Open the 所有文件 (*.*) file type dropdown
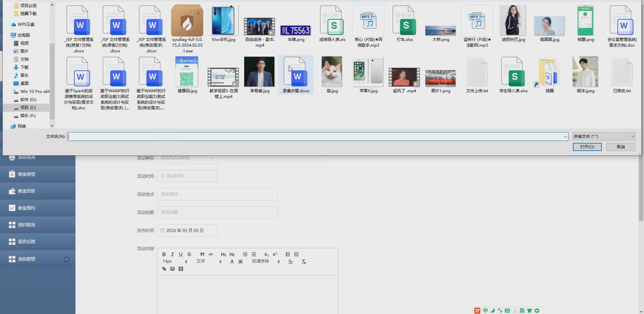Viewport: 644px width, 314px height. click(x=604, y=137)
